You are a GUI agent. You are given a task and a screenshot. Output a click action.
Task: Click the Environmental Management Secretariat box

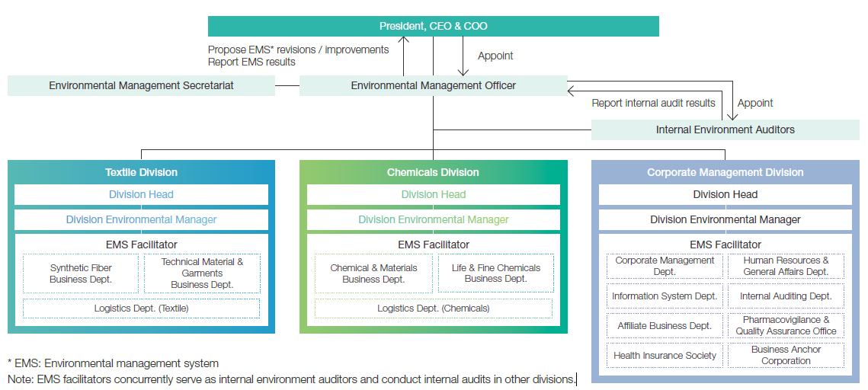[141, 86]
